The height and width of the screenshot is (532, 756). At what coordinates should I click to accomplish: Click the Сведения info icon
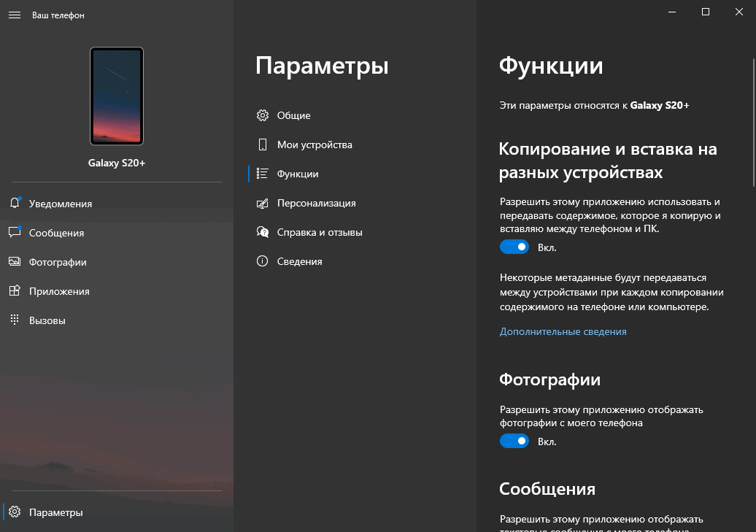tap(263, 261)
